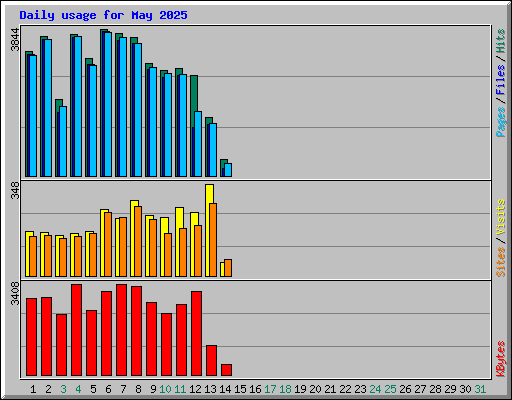
Task: Click the day 9 cyan pages bar
Action: click(153, 122)
